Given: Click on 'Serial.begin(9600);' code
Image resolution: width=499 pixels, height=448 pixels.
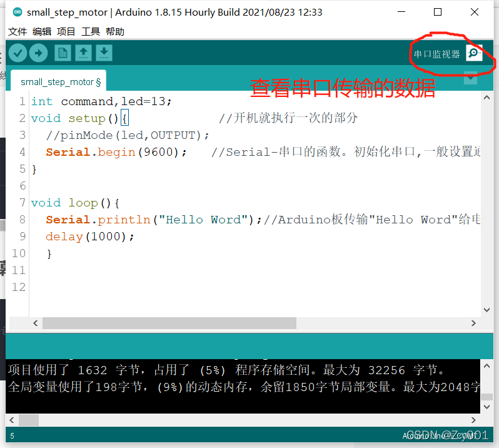Looking at the screenshot, I should click(x=116, y=152).
